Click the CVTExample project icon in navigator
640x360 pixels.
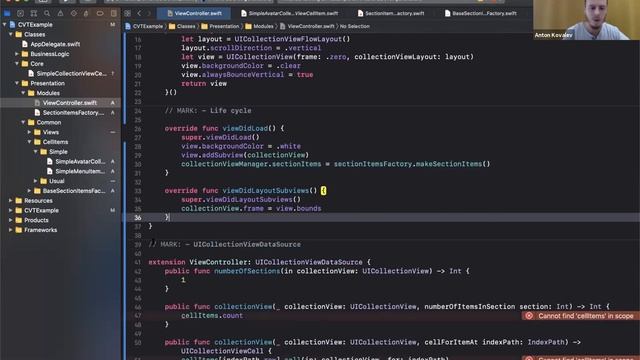(12, 24)
